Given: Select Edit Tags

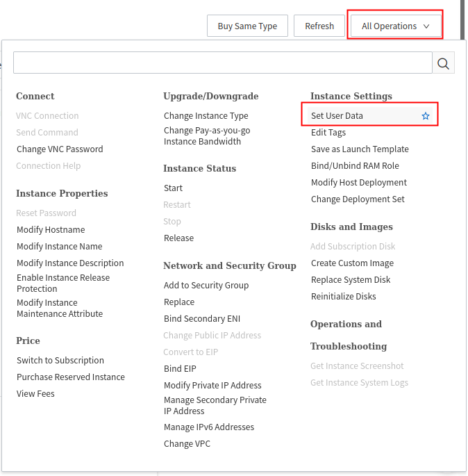Looking at the screenshot, I should coord(328,132).
